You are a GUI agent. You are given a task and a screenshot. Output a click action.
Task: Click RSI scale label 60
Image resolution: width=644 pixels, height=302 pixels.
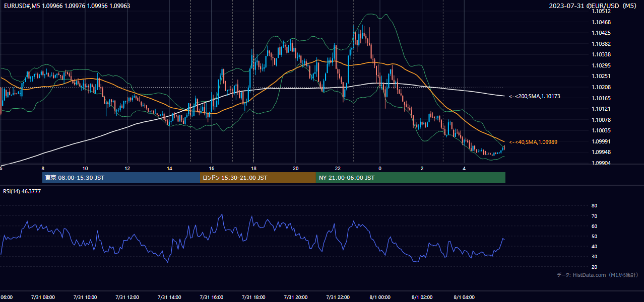click(x=594, y=226)
